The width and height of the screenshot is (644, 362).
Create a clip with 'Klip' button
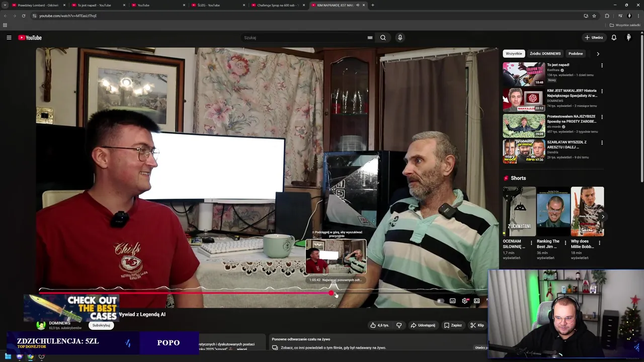click(477, 325)
